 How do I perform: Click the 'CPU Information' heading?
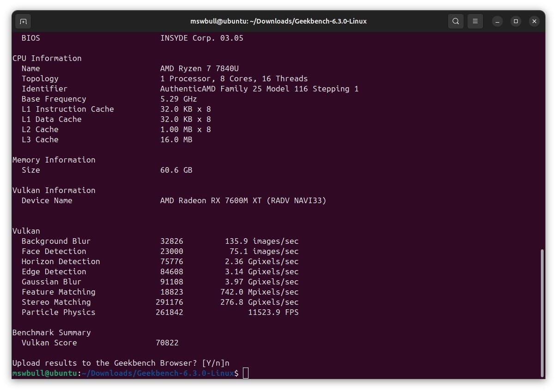click(x=47, y=58)
